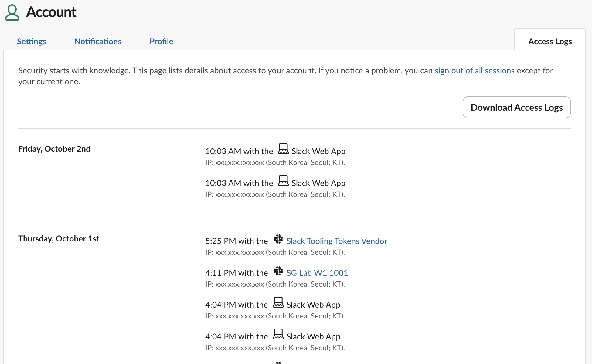The width and height of the screenshot is (592, 364).
Task: Open the Slack Tooling Tokens Vendor link
Action: [x=337, y=241]
